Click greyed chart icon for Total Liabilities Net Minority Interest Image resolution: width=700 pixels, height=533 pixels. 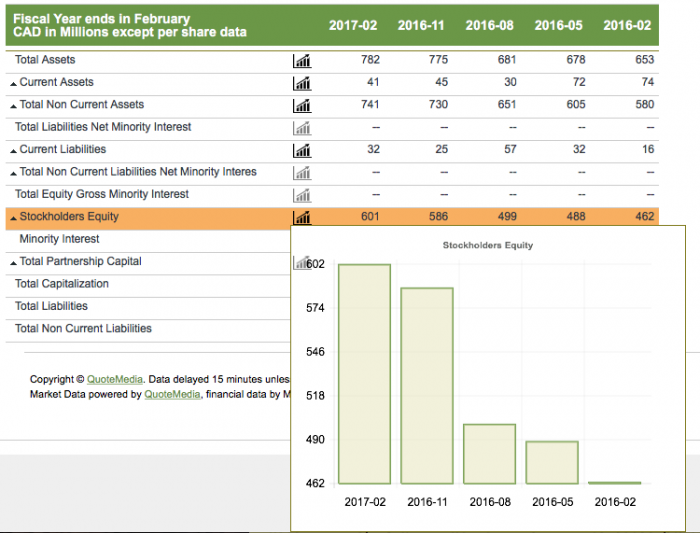click(x=301, y=128)
